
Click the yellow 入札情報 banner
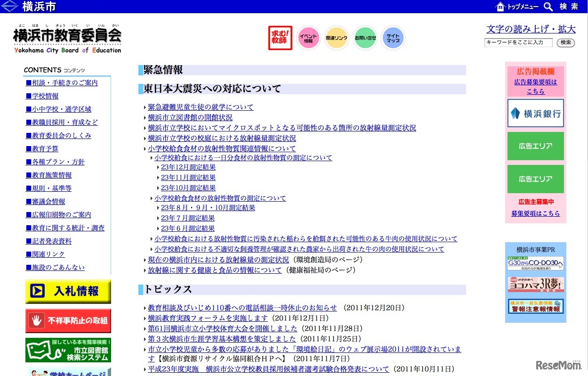68,291
